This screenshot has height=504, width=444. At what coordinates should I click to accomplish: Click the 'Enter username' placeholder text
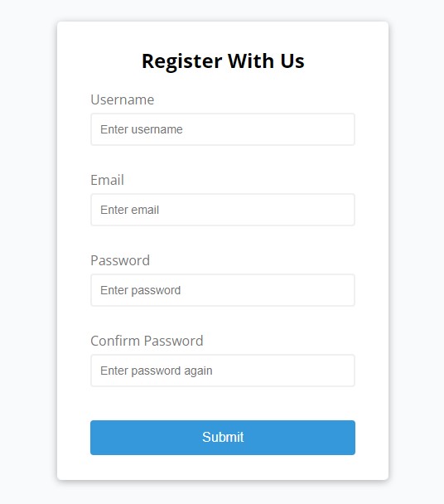coord(142,129)
